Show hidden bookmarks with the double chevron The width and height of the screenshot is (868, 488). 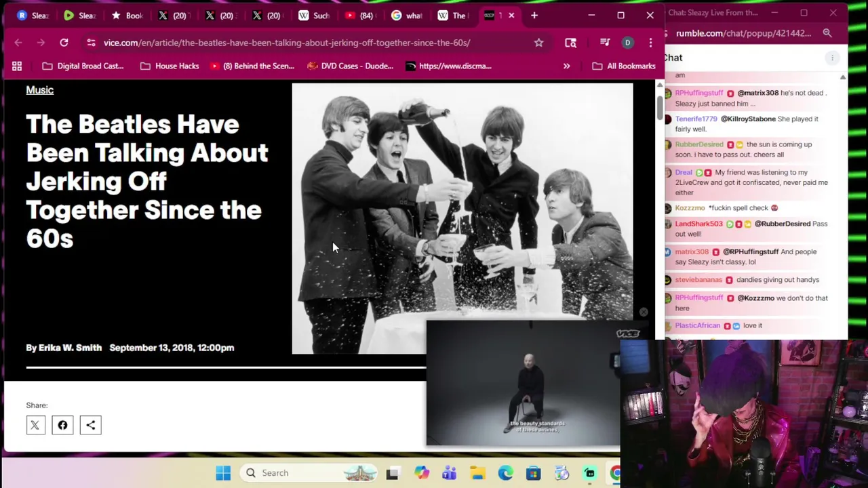pos(566,66)
